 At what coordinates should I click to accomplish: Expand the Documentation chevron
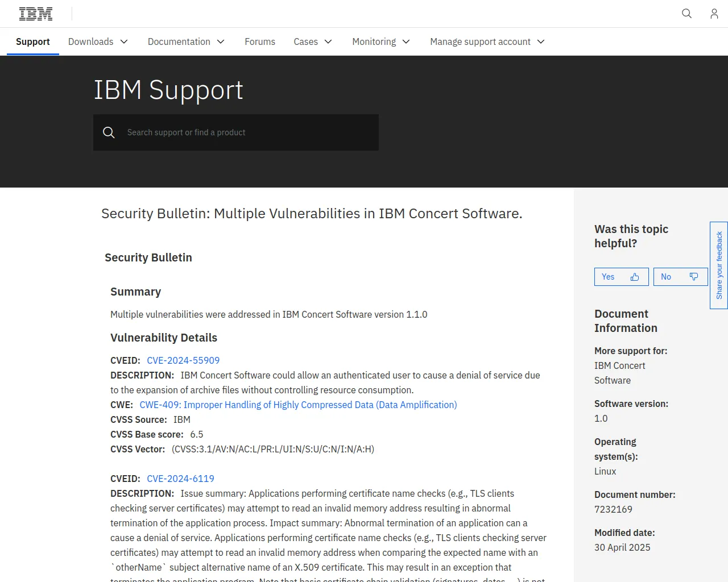click(221, 41)
